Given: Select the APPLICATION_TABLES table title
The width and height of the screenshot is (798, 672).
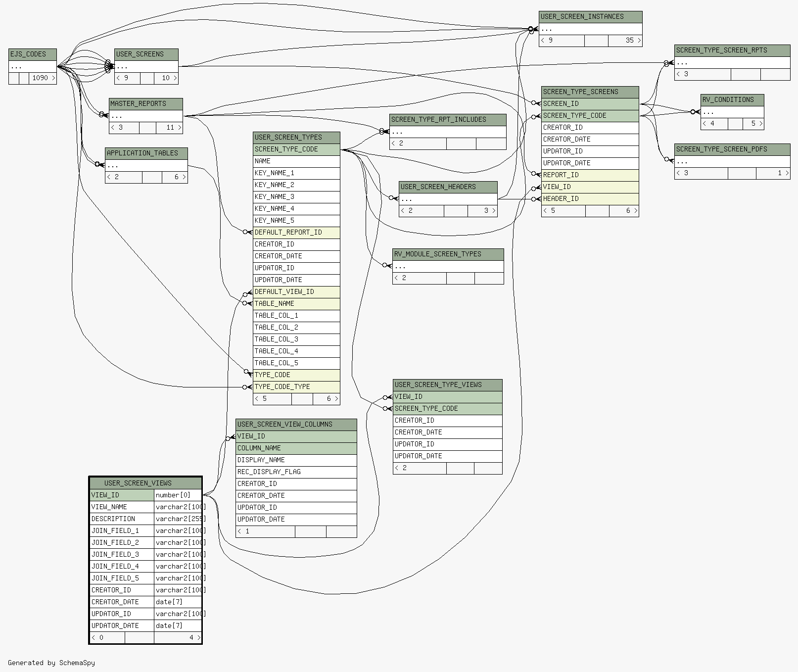Looking at the screenshot, I should 146,153.
